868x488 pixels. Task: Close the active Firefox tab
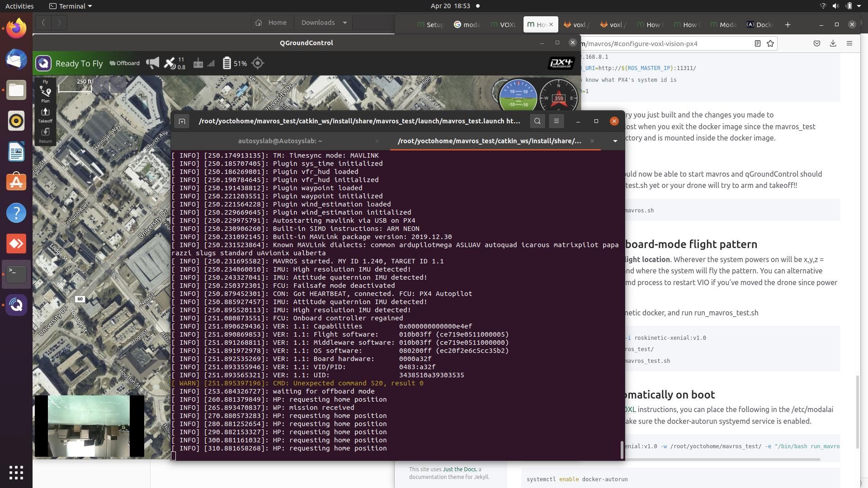(551, 24)
